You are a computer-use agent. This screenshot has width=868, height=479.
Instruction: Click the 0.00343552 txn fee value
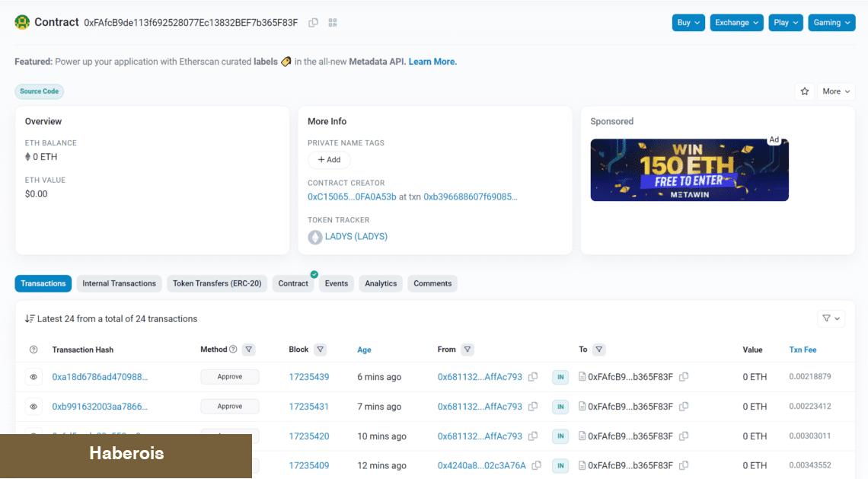tap(810, 466)
